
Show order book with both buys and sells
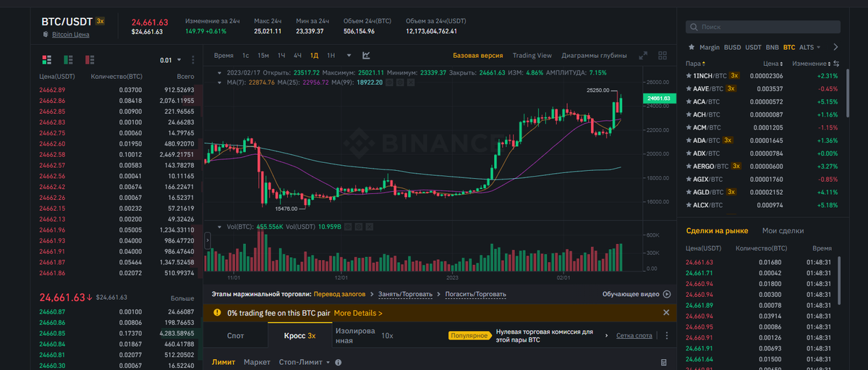[x=46, y=59]
